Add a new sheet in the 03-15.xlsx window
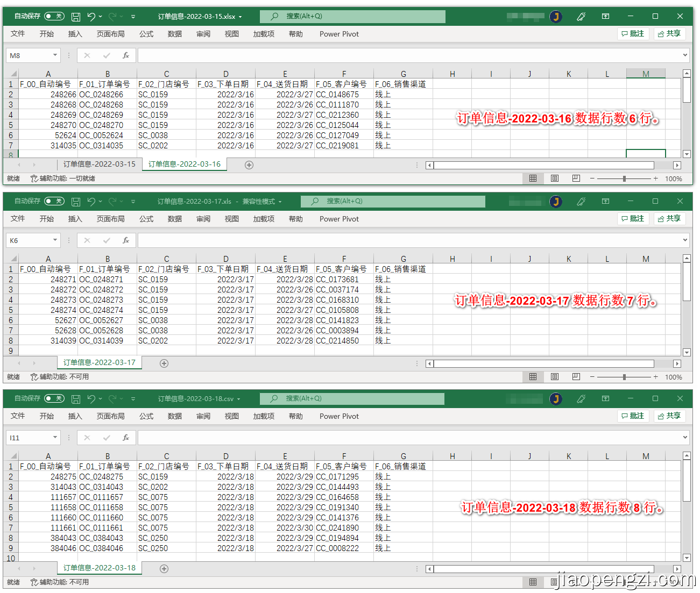Viewport: 700px width, 593px height. tap(249, 165)
